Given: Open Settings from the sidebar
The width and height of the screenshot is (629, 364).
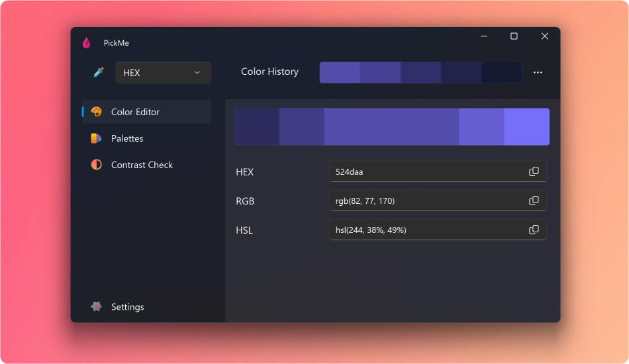Looking at the screenshot, I should pyautogui.click(x=127, y=306).
